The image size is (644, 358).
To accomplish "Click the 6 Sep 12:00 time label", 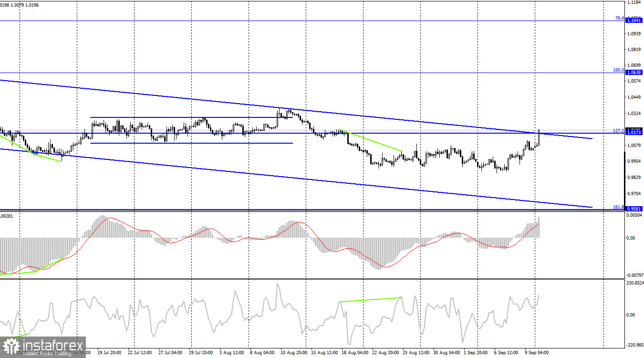I will coord(506,353).
